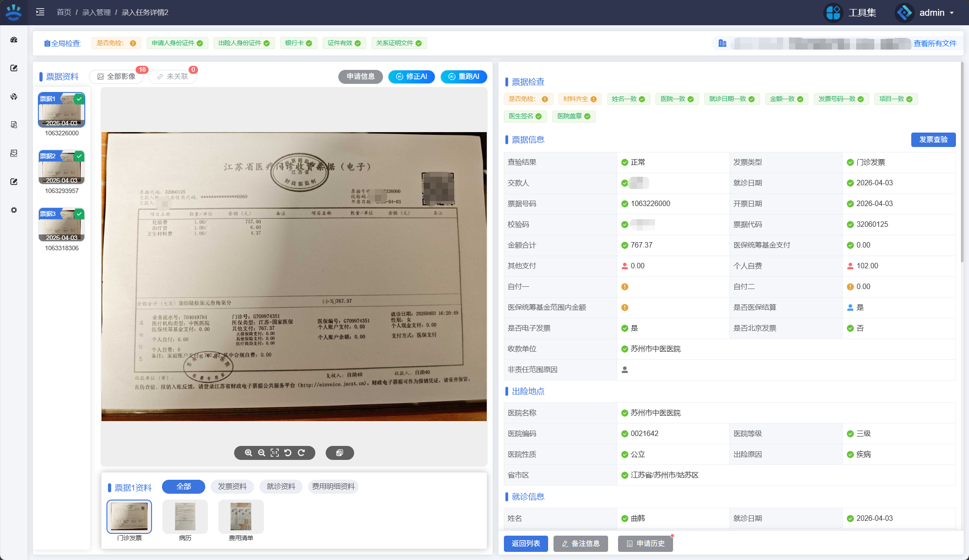Image resolution: width=969 pixels, height=560 pixels.
Task: Switch to 未关联 tab
Action: (x=172, y=77)
